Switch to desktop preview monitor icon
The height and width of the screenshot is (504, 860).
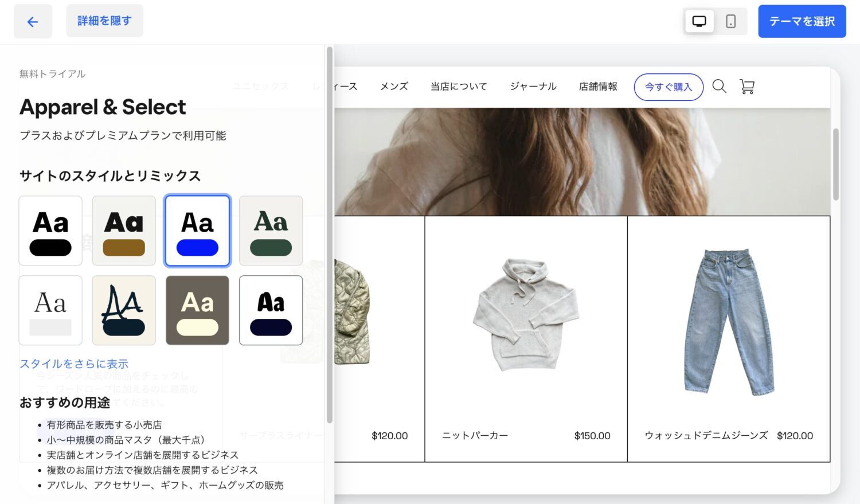699,21
